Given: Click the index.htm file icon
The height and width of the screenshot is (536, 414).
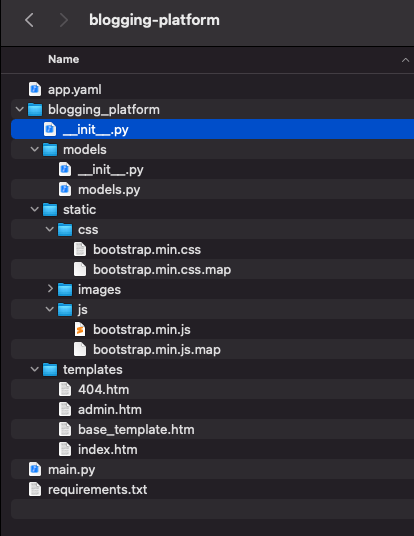Looking at the screenshot, I should 65,449.
